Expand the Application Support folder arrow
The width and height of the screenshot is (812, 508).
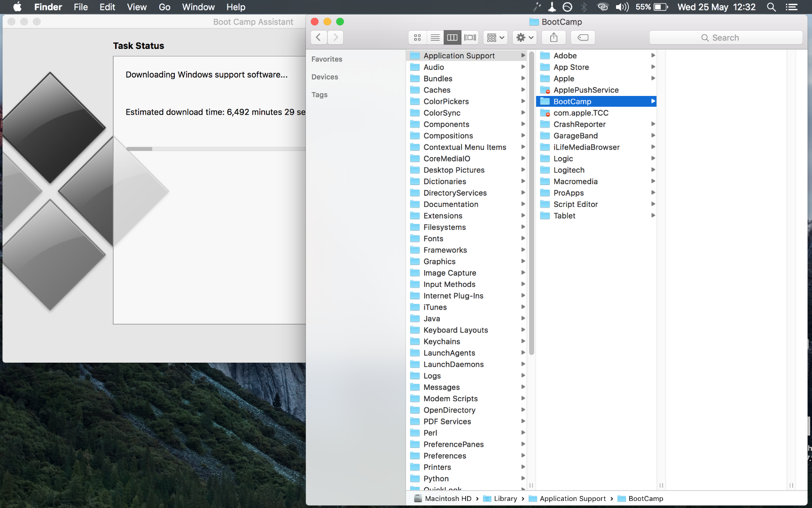523,56
